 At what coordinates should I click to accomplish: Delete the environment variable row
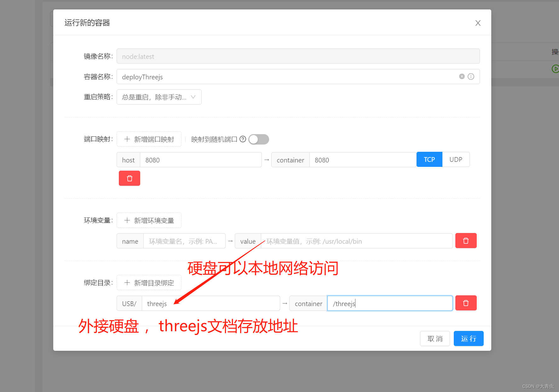[466, 241]
